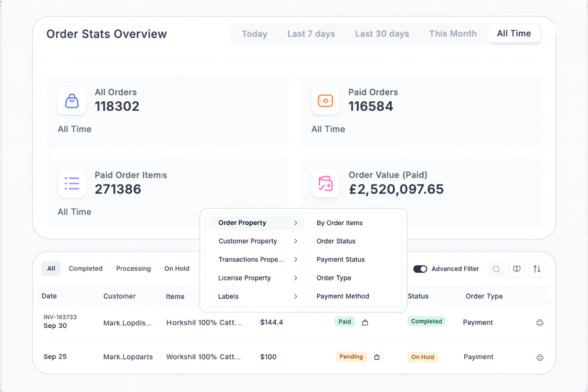588x392 pixels.
Task: Disable the Advanced Filter toggle
Action: (420, 269)
